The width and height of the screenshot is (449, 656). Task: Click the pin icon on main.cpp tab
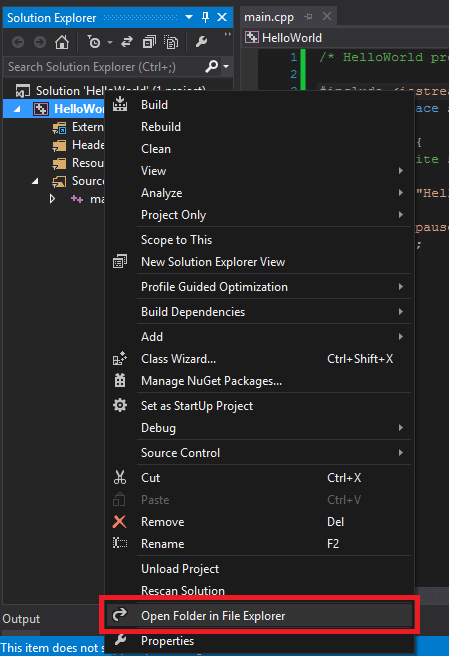[309, 17]
